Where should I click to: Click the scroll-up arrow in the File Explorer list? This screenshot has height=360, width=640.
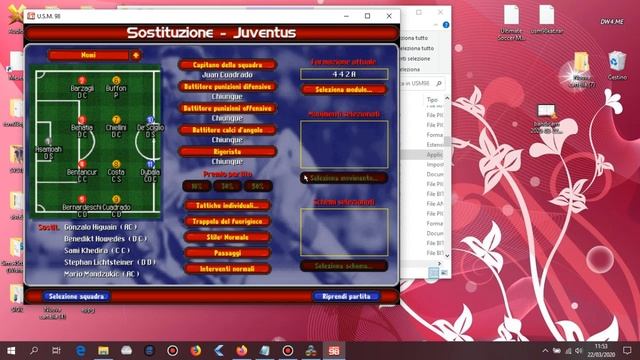pyautogui.click(x=447, y=98)
